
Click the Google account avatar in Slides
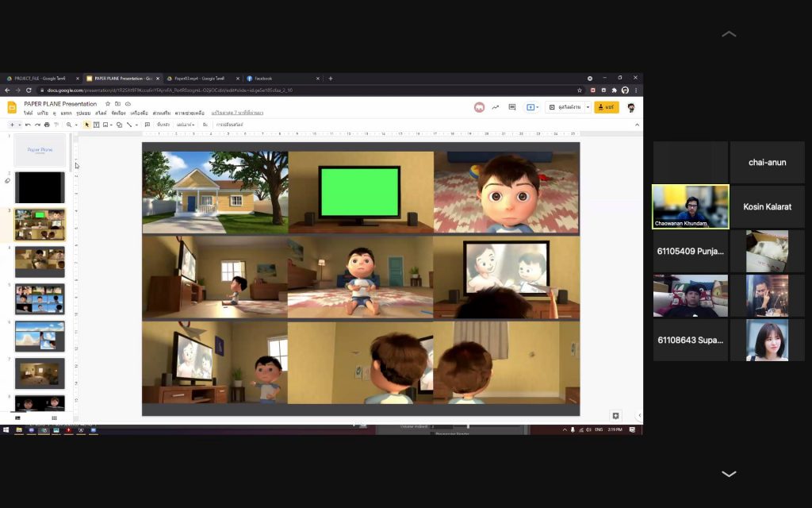(630, 107)
